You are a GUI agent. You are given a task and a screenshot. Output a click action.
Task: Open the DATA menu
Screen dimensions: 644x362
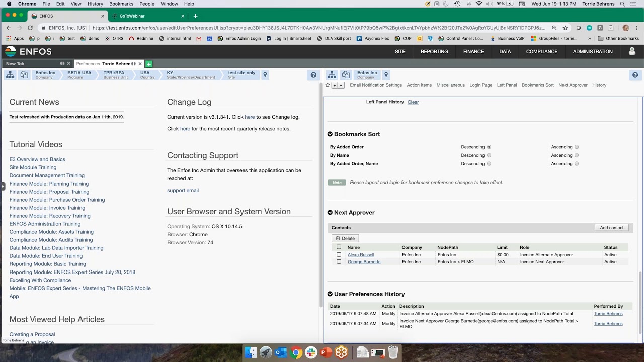[505, 51]
